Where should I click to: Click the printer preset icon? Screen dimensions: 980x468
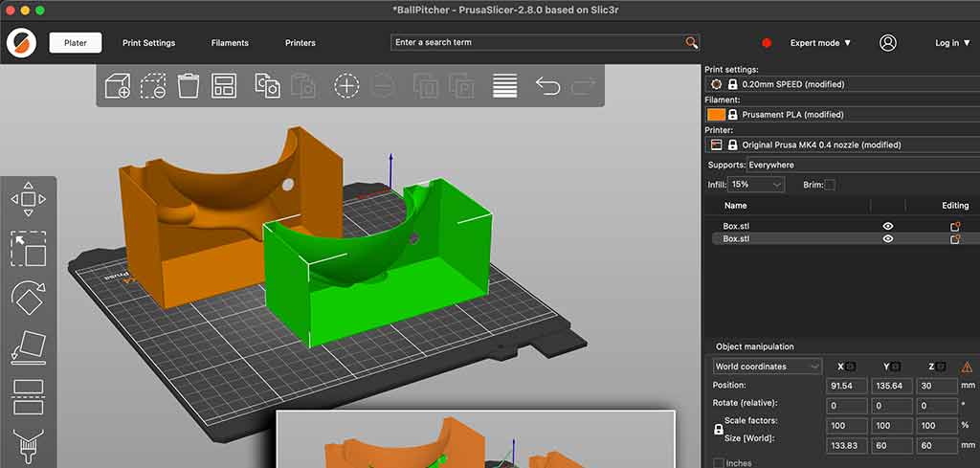tap(716, 145)
